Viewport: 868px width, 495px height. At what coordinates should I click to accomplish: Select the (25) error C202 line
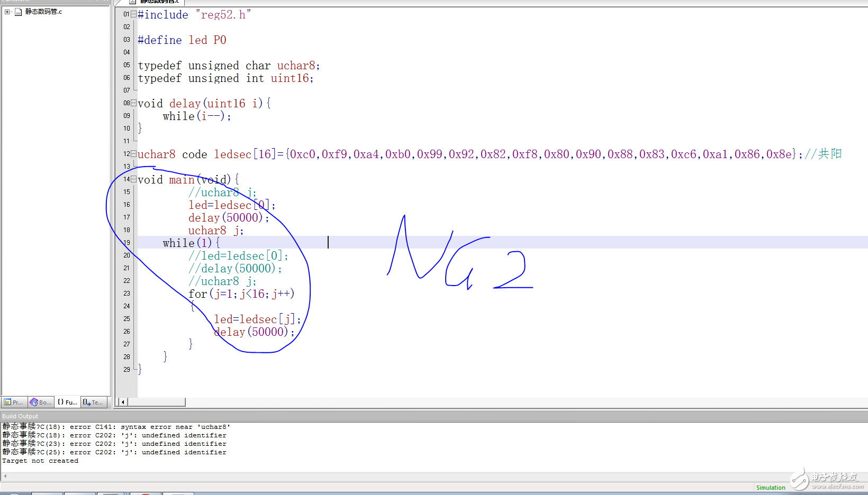coord(114,452)
